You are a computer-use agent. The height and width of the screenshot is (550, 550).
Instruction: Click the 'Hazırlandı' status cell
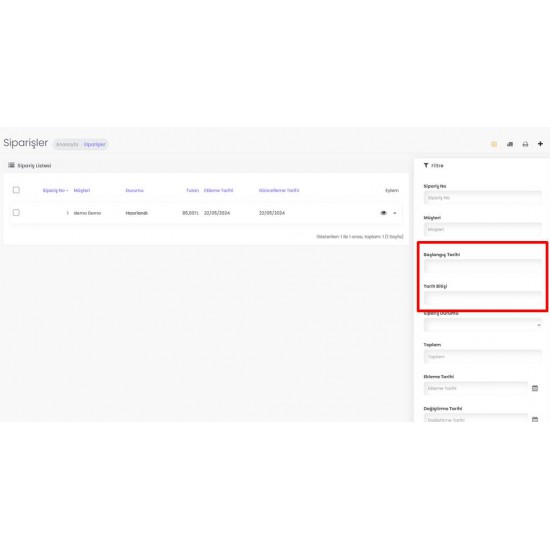tap(136, 213)
